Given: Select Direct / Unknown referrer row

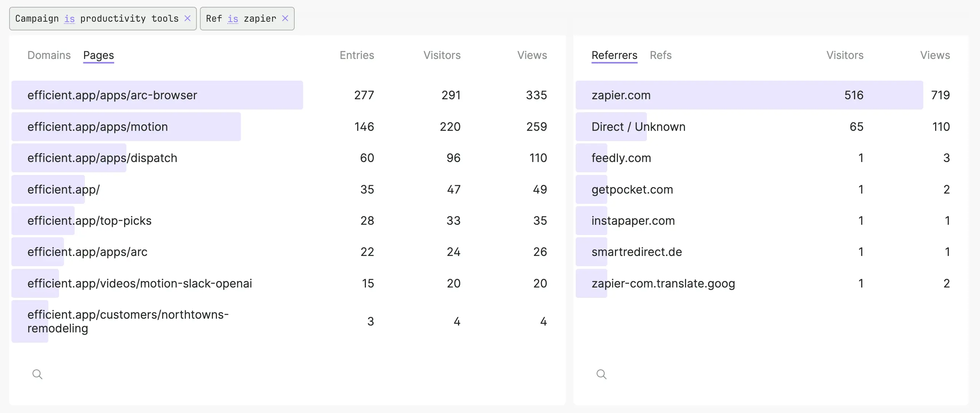Looking at the screenshot, I should [x=638, y=127].
